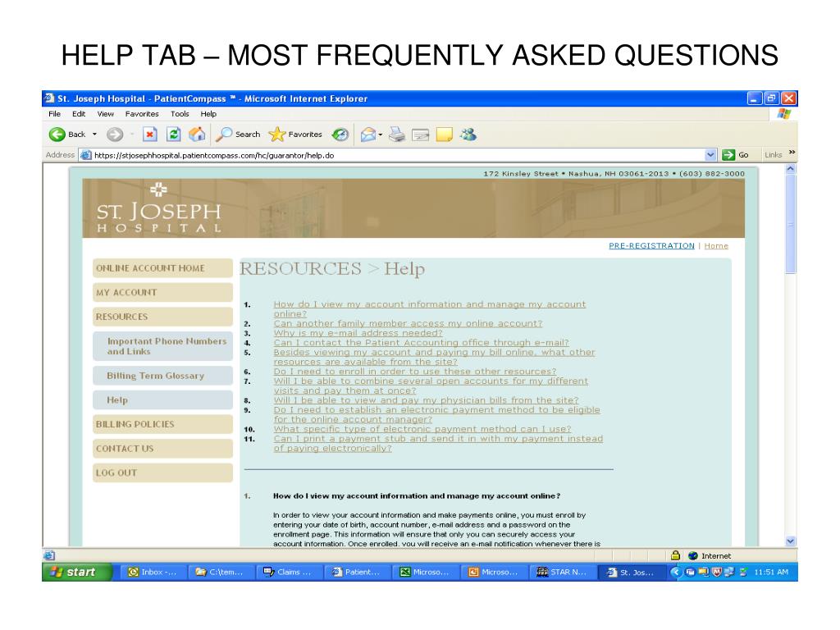Click the vertical scrollbar thumb

[x=791, y=224]
